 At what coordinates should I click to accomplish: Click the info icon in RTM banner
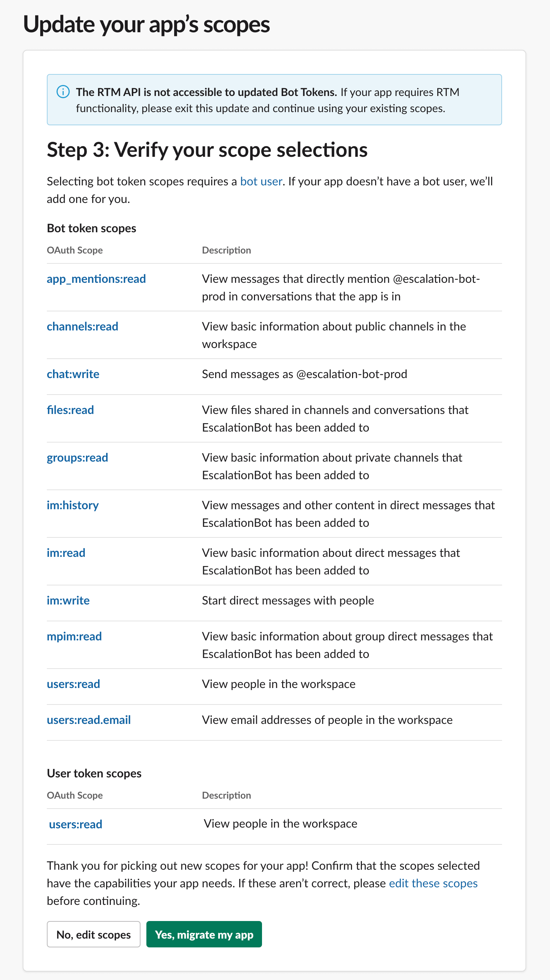63,92
